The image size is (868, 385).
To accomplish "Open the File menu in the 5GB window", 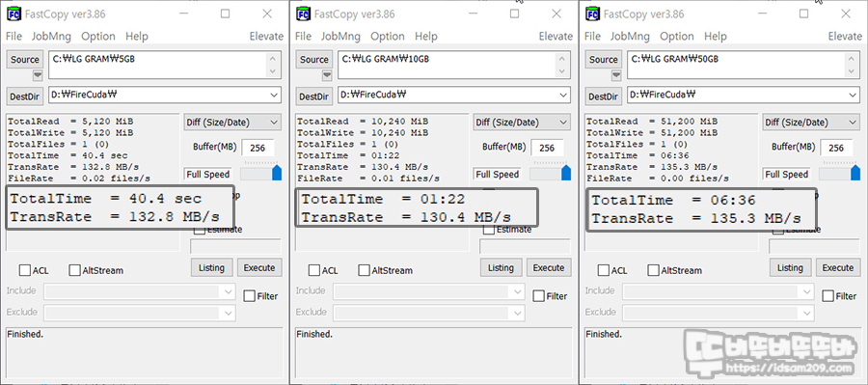I will tap(14, 37).
